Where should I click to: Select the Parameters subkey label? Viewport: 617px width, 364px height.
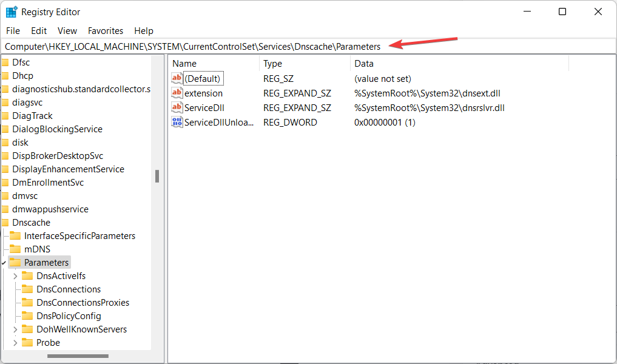(47, 263)
